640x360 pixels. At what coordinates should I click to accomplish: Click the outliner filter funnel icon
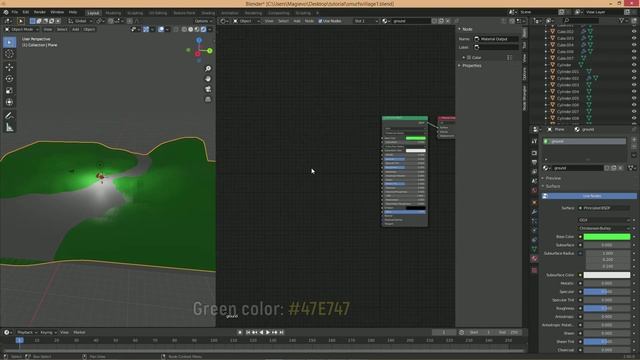pos(622,20)
